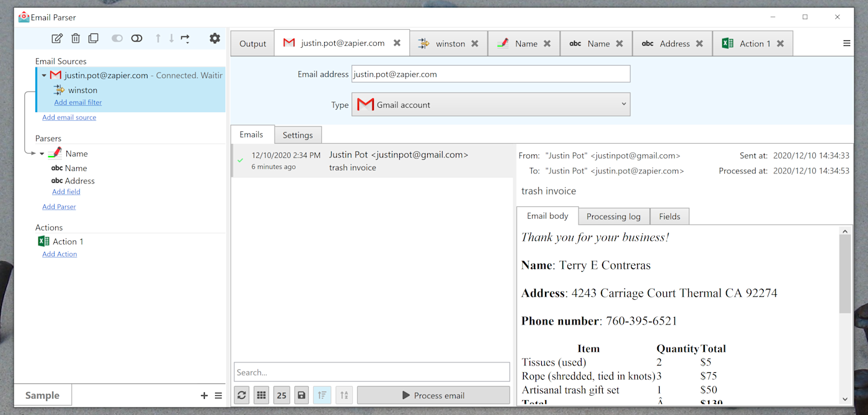
Task: Click the save floppy disk icon
Action: point(301,395)
